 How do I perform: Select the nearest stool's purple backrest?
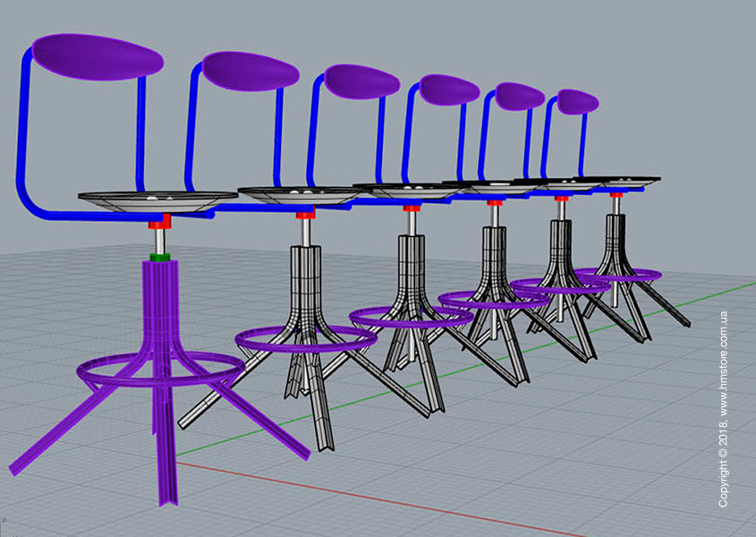pyautogui.click(x=97, y=57)
